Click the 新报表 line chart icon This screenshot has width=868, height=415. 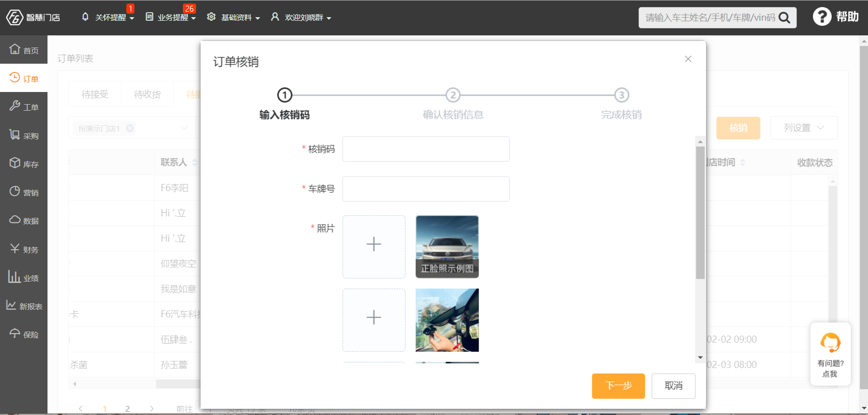click(x=11, y=305)
